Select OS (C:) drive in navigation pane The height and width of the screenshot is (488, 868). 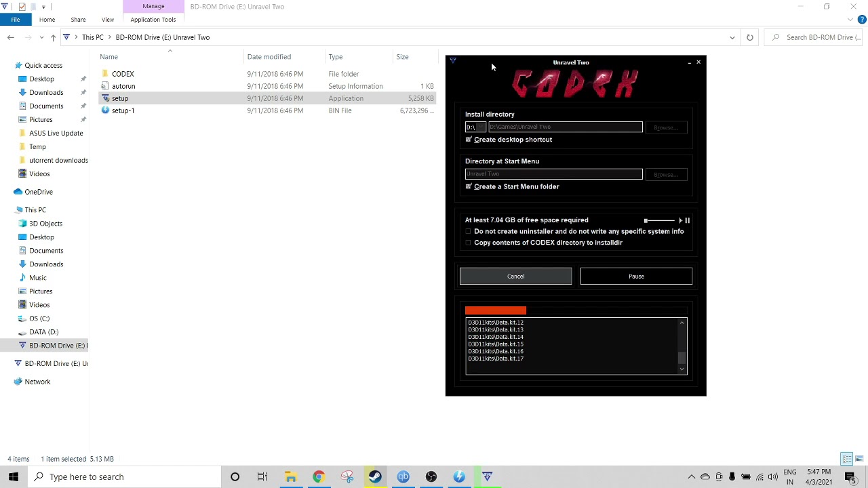pyautogui.click(x=39, y=319)
